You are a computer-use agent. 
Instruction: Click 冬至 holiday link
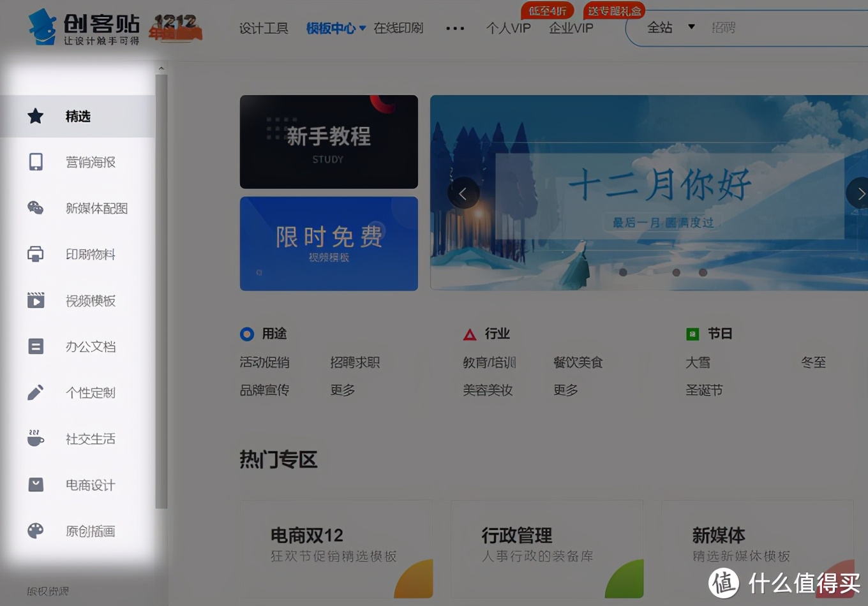click(x=814, y=362)
